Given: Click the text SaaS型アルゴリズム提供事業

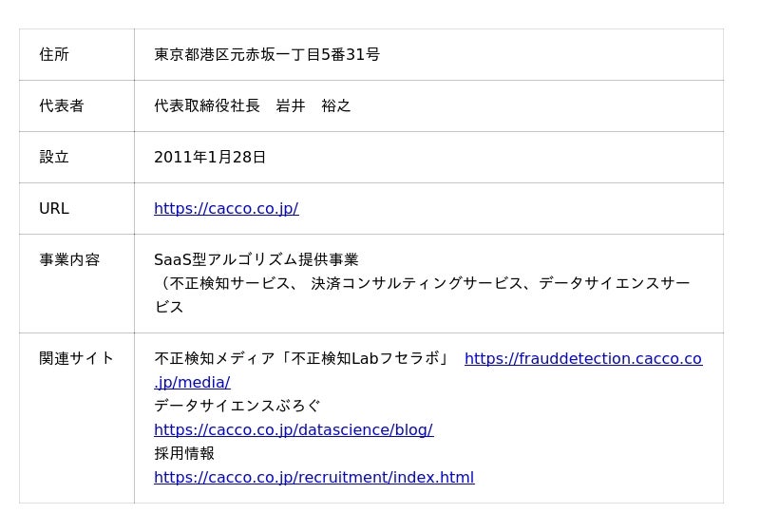Looking at the screenshot, I should pyautogui.click(x=256, y=260).
